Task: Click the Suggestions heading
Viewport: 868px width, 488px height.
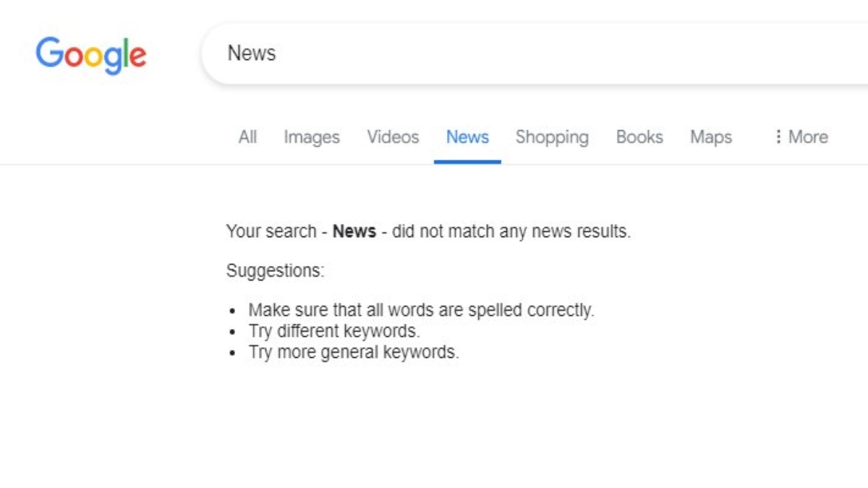Action: coord(276,271)
